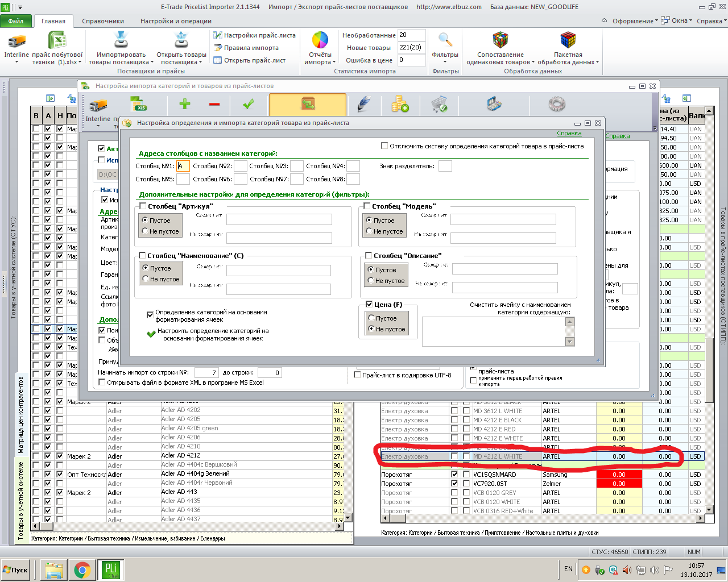
Task: Expand the import supplier goods dropdown
Action: [x=152, y=63]
